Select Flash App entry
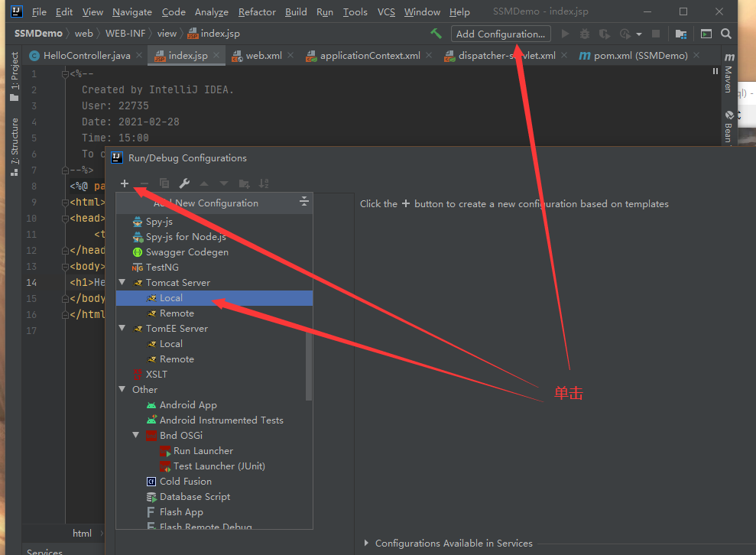Viewport: 756px width, 555px height. (214, 512)
